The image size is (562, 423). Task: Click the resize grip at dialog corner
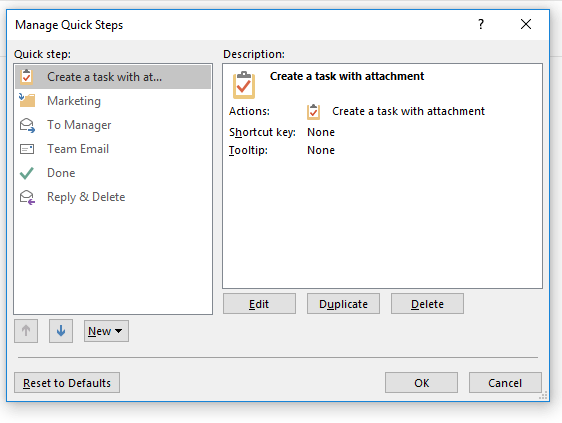[x=543, y=395]
